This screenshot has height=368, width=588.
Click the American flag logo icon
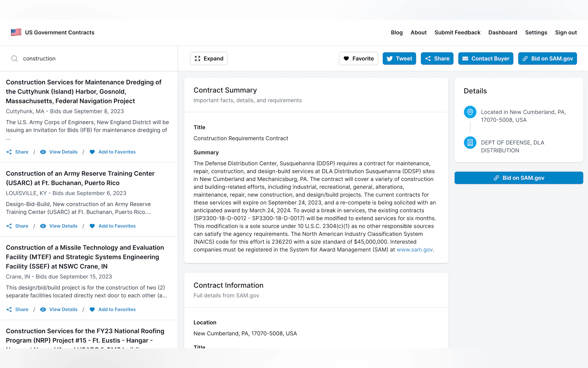16,32
